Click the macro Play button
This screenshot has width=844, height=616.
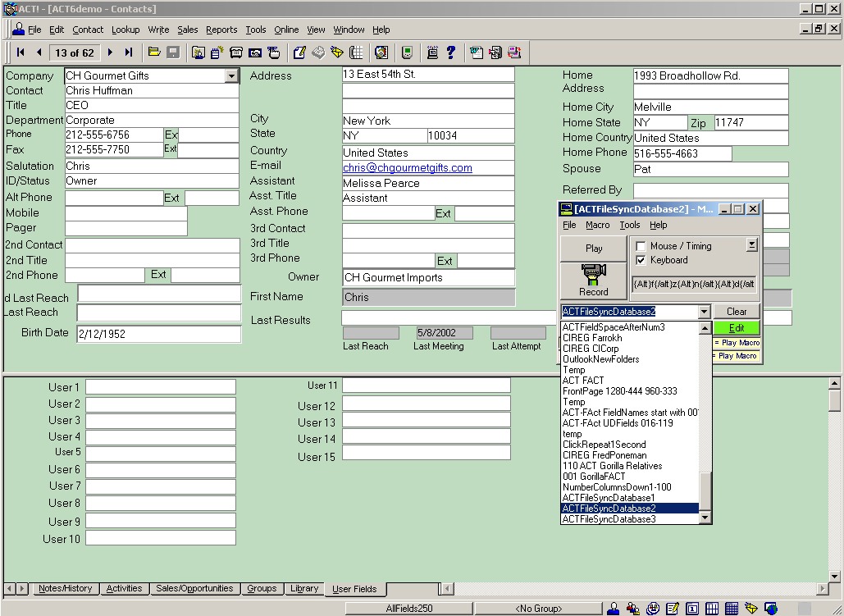tap(594, 249)
